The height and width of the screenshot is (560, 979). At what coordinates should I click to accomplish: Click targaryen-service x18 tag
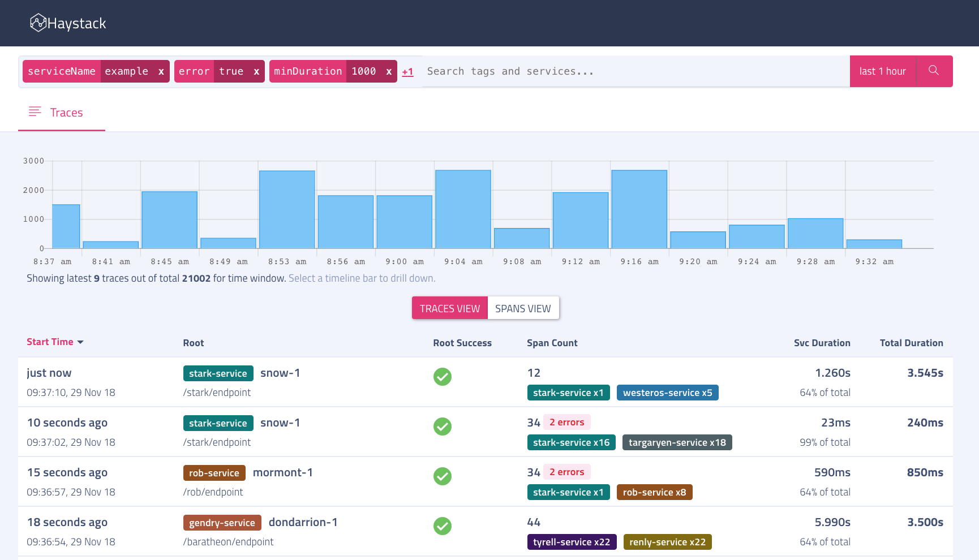coord(677,442)
